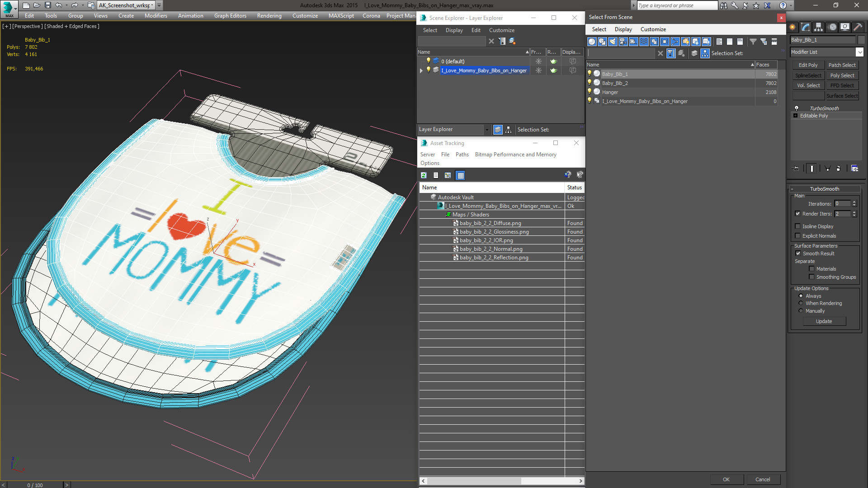Expand I_Love_Mommy_Baby_Bibs_on_Hanger layer

pos(421,70)
